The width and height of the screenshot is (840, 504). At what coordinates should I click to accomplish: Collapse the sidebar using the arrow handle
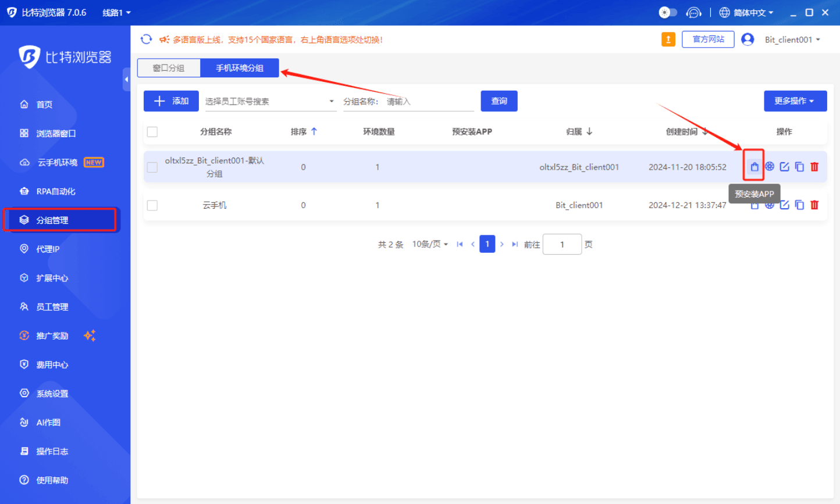click(x=127, y=80)
